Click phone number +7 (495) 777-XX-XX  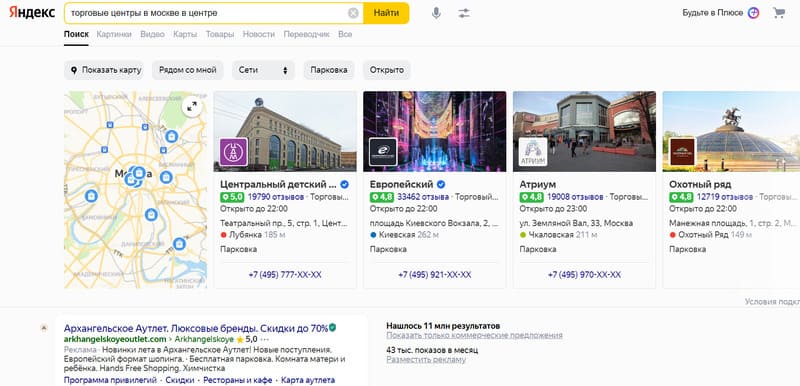tap(285, 274)
